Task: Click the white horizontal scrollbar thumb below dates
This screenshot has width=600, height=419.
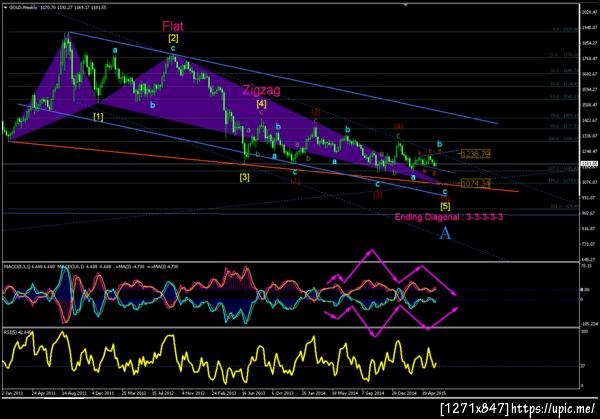Action: point(64,398)
